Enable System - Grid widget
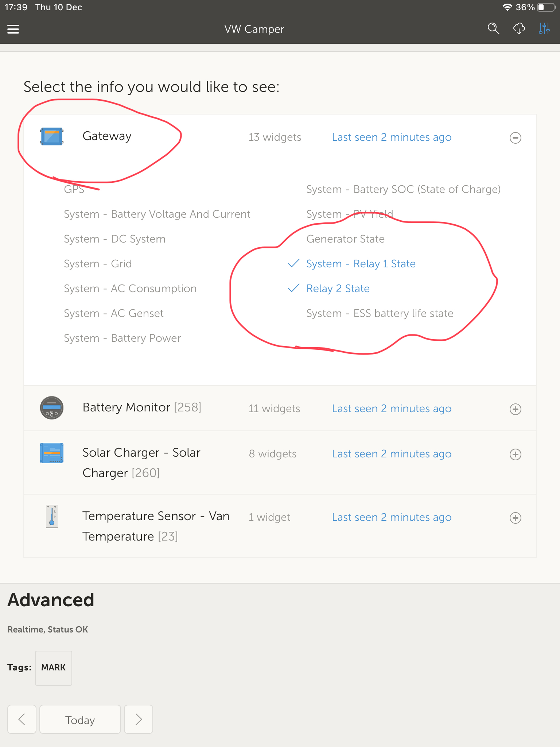The image size is (560, 747). click(x=98, y=264)
